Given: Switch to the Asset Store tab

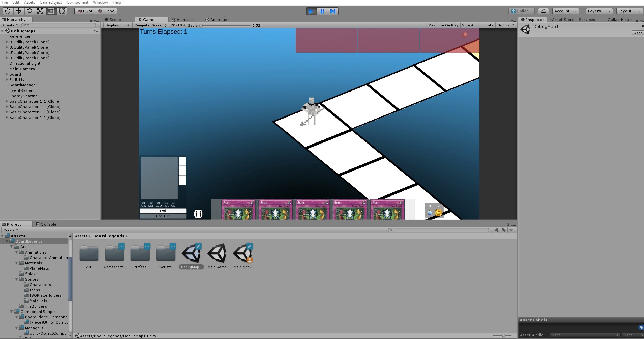Looking at the screenshot, I should [562, 20].
